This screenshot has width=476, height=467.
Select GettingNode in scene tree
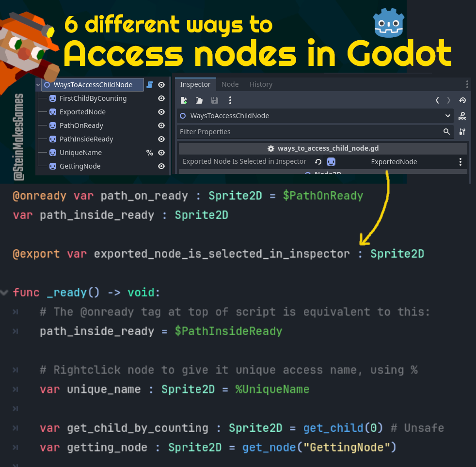click(80, 166)
